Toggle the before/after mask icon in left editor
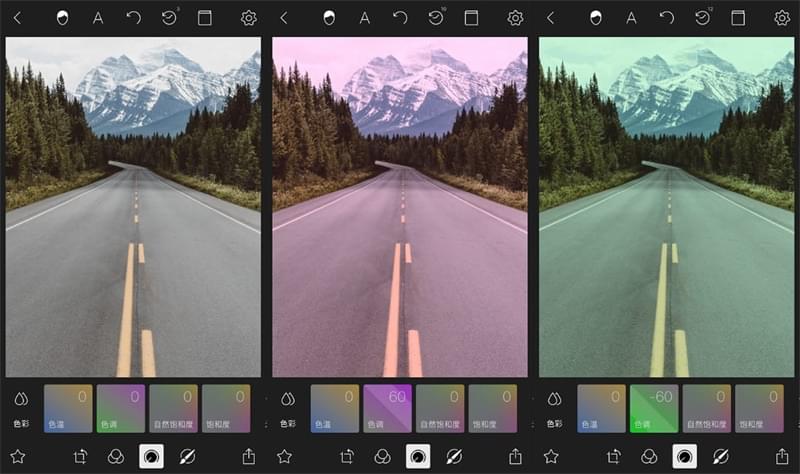The width and height of the screenshot is (800, 474). pos(63,18)
